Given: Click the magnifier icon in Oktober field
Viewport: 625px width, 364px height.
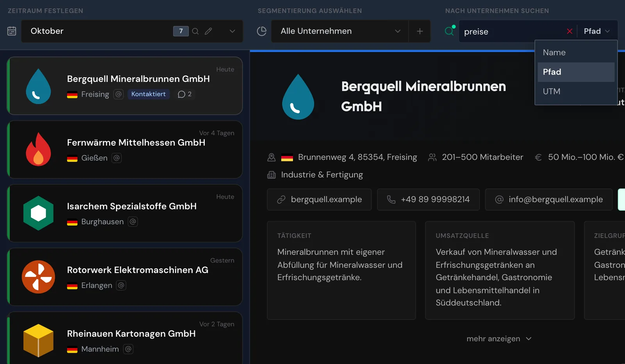Looking at the screenshot, I should click(x=195, y=31).
